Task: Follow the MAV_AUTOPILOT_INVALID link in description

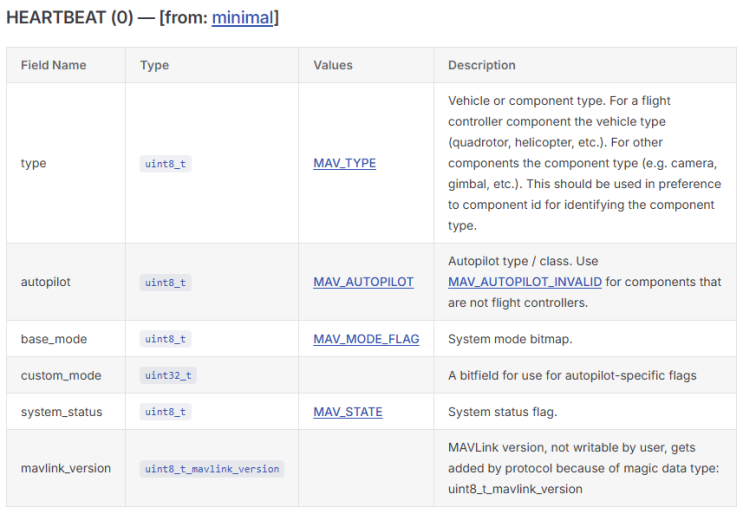Action: coord(525,282)
